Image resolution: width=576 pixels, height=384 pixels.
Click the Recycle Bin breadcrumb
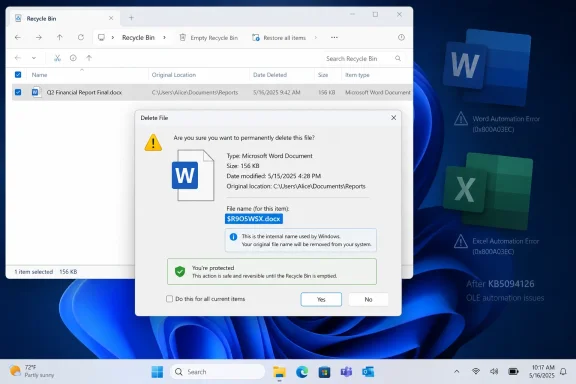(x=138, y=37)
